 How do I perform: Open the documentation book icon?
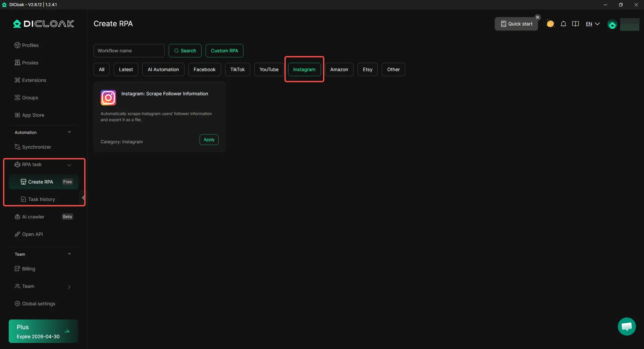click(576, 24)
